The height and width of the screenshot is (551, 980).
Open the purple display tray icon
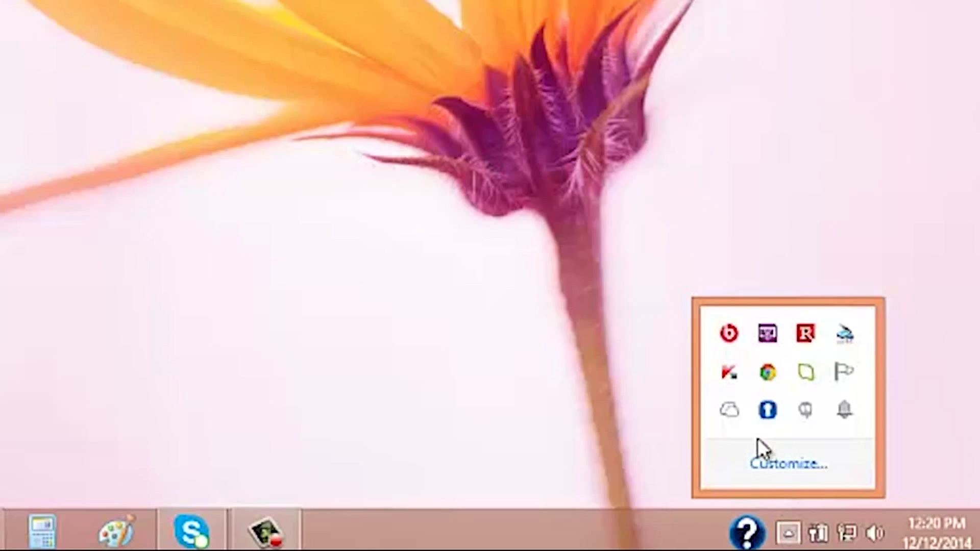(x=767, y=333)
